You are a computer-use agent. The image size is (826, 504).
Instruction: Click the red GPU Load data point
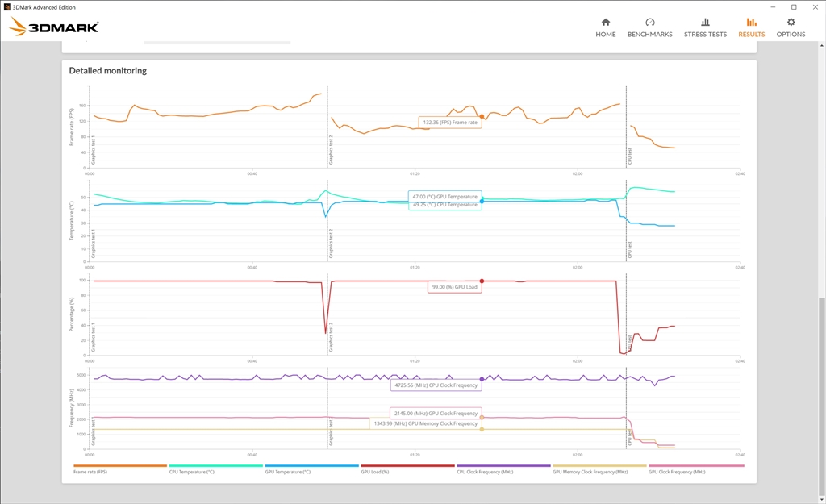(482, 281)
